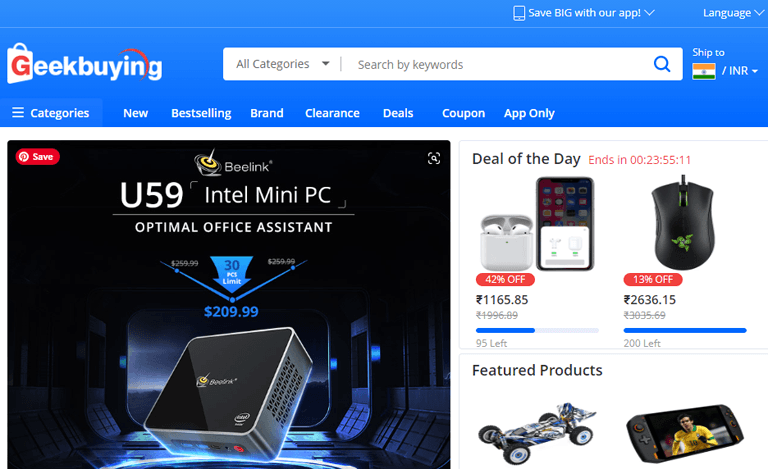Select the Coupon menu item
768x469 pixels.
coord(463,113)
